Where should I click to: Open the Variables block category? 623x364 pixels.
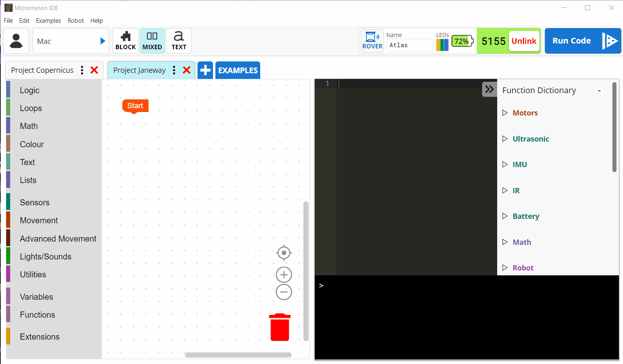click(x=54, y=297)
